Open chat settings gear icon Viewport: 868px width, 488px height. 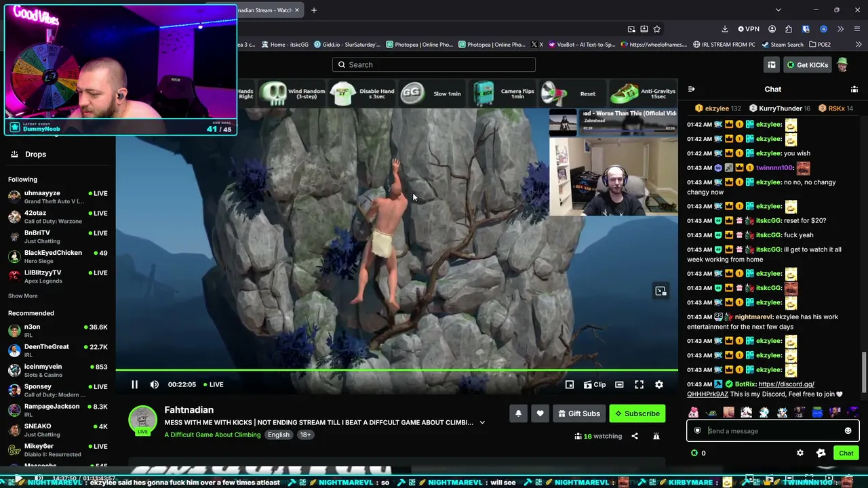point(800,453)
